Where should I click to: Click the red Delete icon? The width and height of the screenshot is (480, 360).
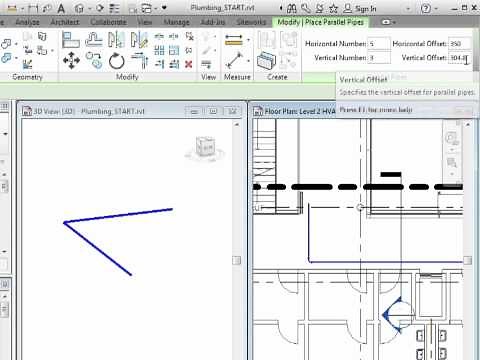pos(189,64)
